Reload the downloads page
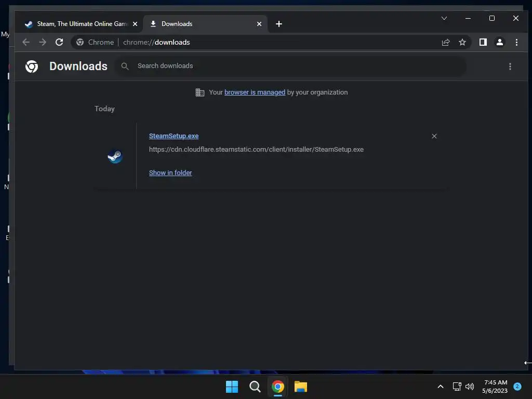Screen dimensions: 532x399 coord(59,42)
